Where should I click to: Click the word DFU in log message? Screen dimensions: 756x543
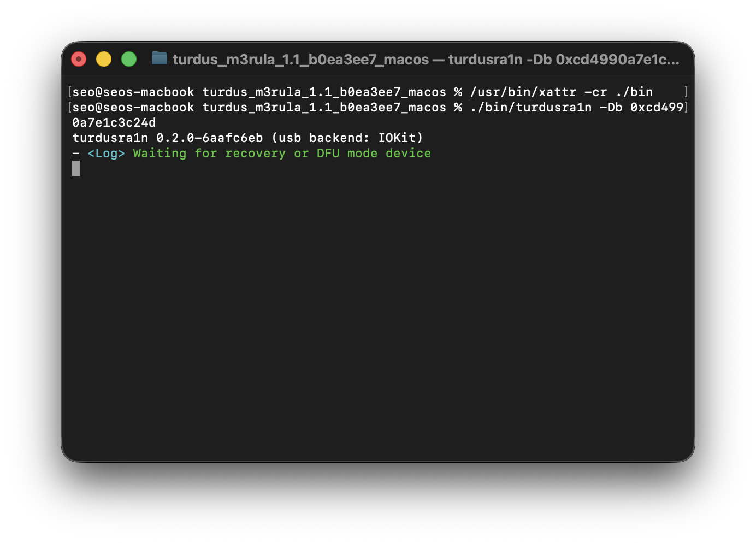pos(328,154)
